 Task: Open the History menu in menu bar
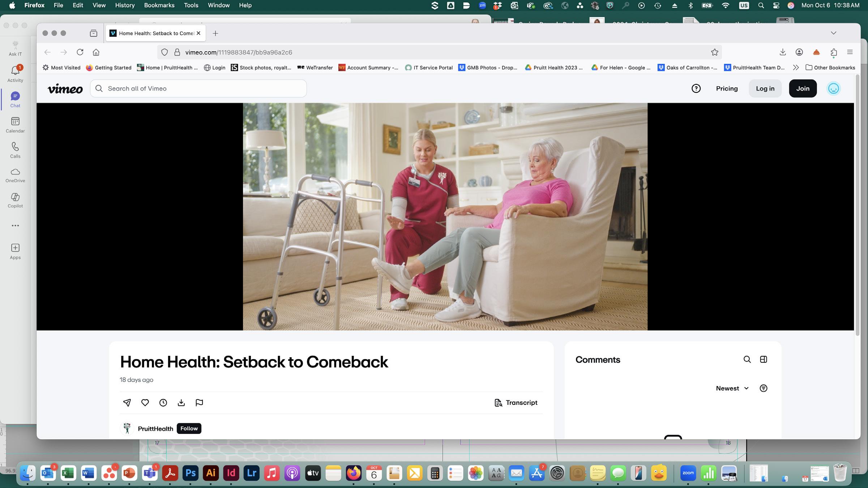coord(125,5)
